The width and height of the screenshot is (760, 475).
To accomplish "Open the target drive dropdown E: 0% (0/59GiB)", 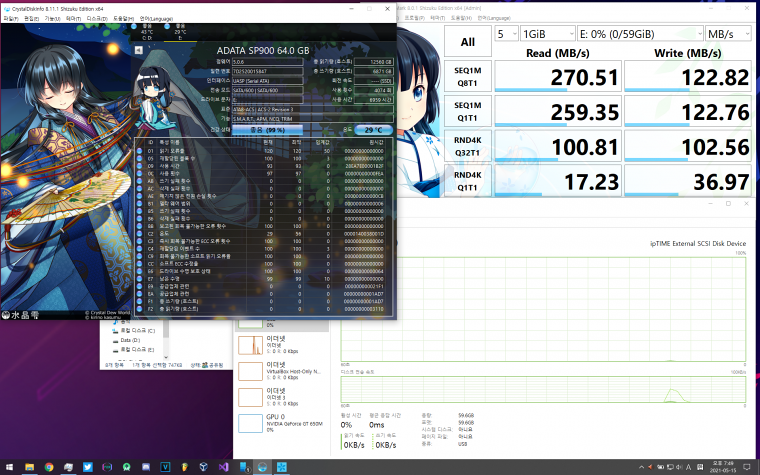I will [640, 33].
